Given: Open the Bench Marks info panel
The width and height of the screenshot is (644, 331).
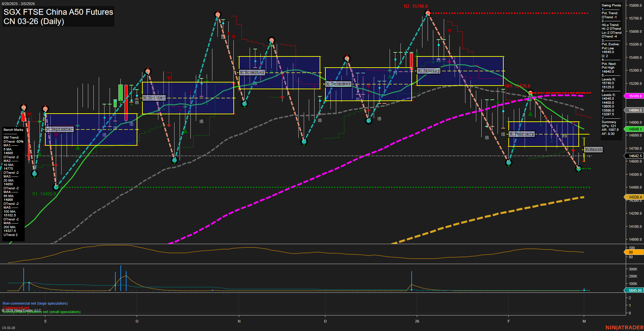Looking at the screenshot, I should pos(13,129).
